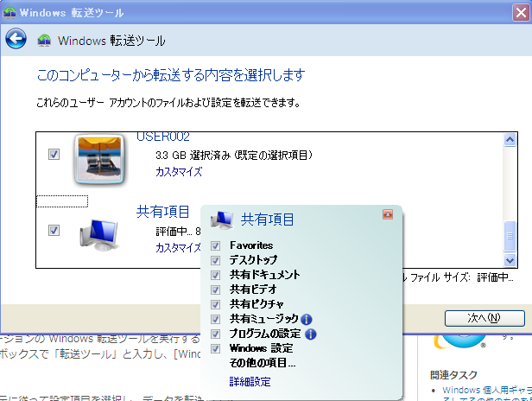Toggle the 共有ミュージック checkbox

point(215,319)
